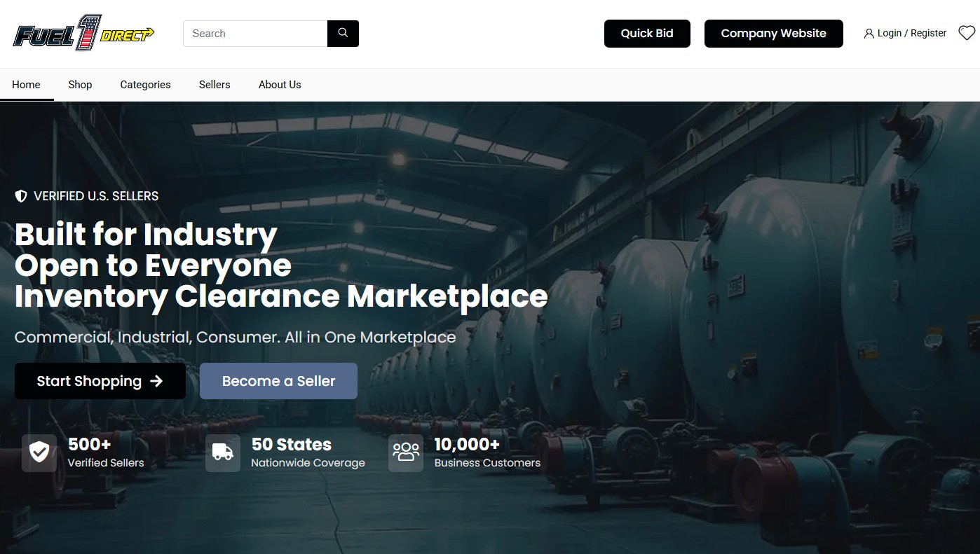Click the arrow icon inside Start Shopping
The height and width of the screenshot is (554, 980).
tap(156, 381)
